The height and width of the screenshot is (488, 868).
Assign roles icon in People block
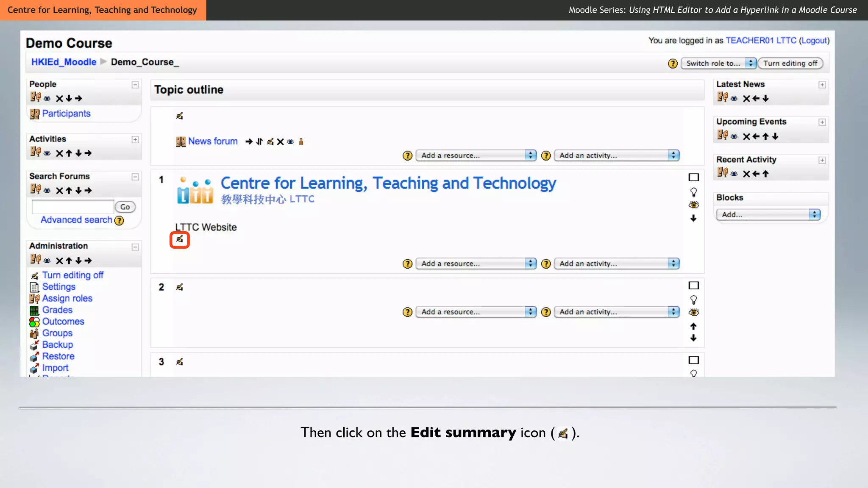(36, 97)
